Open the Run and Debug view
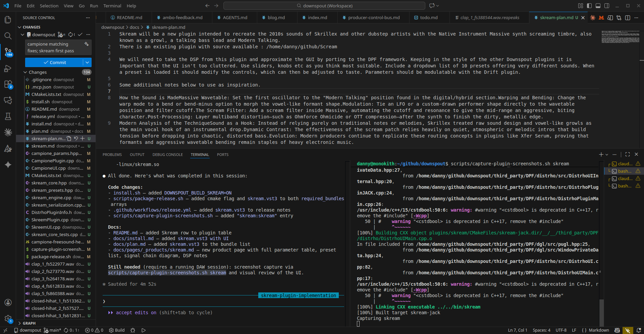 (x=8, y=68)
